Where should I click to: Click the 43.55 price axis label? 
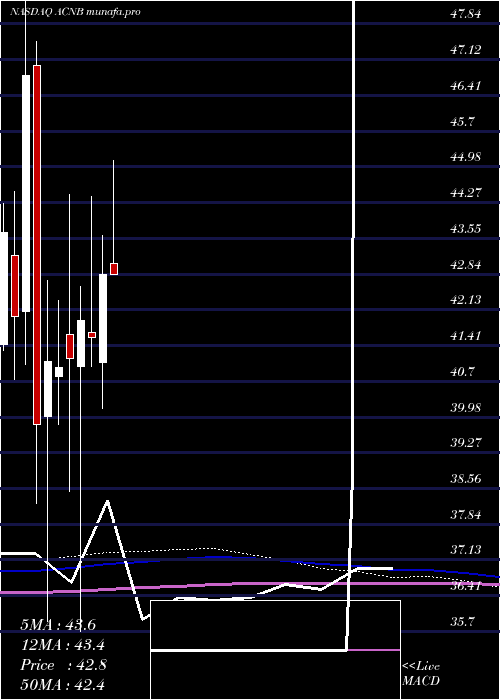[465, 229]
